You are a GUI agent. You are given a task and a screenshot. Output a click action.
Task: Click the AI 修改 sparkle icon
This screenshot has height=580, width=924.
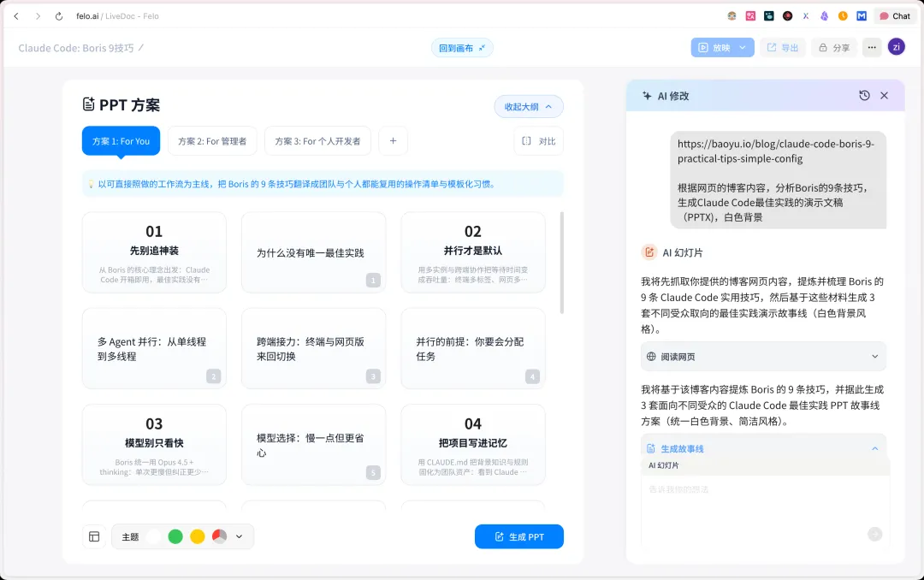(x=647, y=96)
